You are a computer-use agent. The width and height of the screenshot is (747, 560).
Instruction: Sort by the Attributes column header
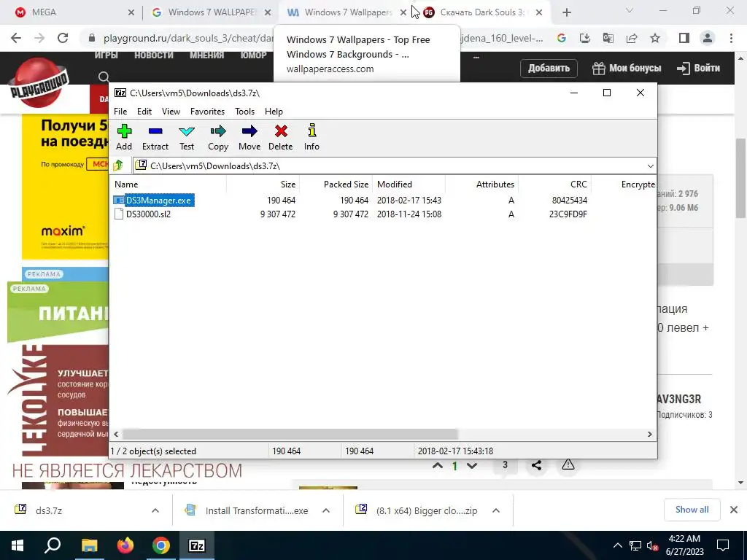tap(481, 184)
